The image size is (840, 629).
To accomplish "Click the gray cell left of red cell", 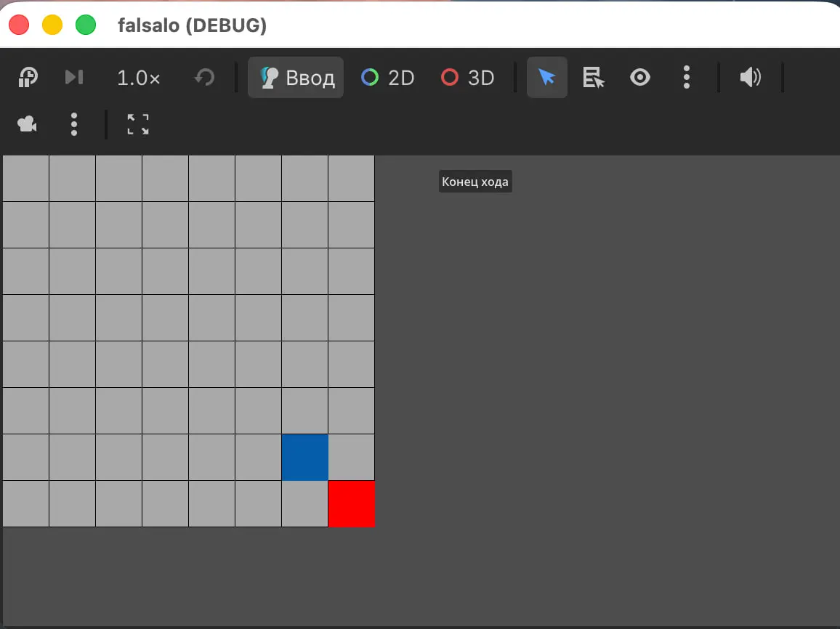I will pos(304,504).
